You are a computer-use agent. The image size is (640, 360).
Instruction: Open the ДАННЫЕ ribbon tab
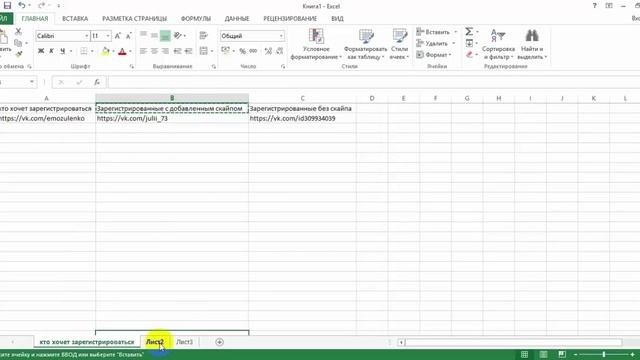(237, 18)
